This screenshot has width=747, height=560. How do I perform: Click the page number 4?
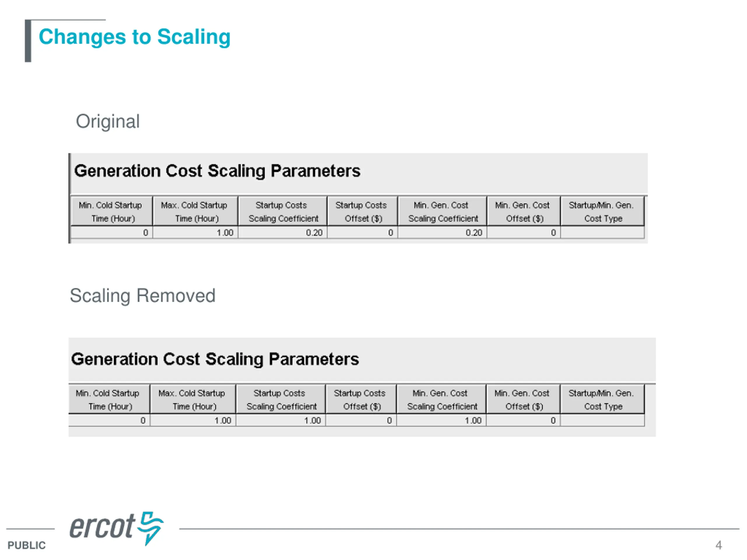719,545
